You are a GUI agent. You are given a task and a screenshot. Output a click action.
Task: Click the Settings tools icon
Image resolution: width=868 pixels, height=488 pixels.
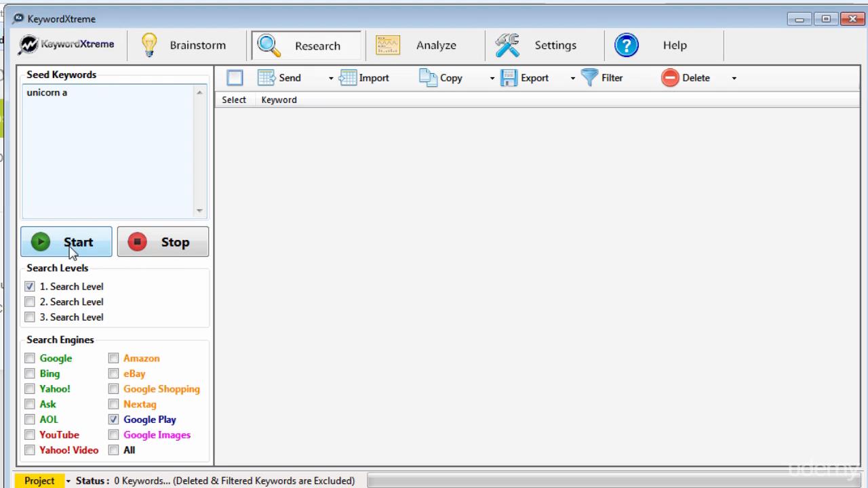coord(507,45)
